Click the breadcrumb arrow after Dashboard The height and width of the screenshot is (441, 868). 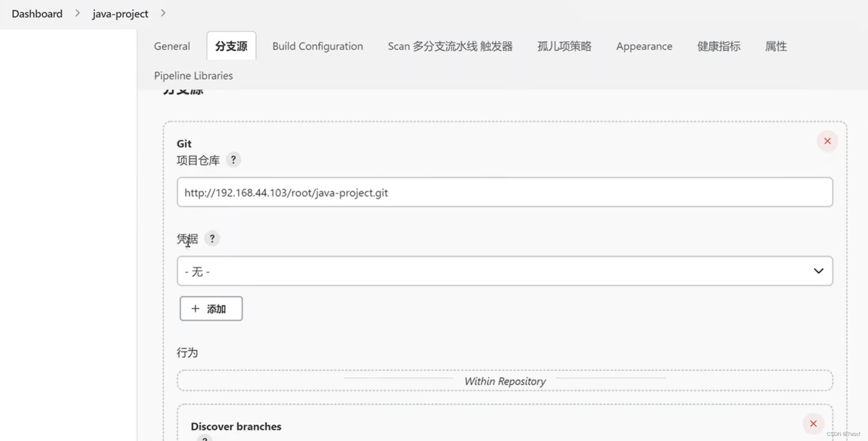78,13
